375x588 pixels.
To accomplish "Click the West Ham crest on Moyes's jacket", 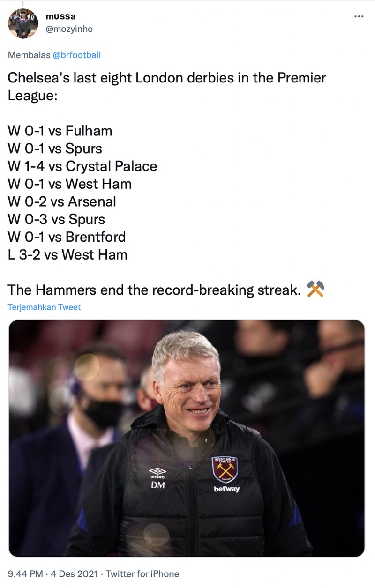I will click(x=225, y=468).
